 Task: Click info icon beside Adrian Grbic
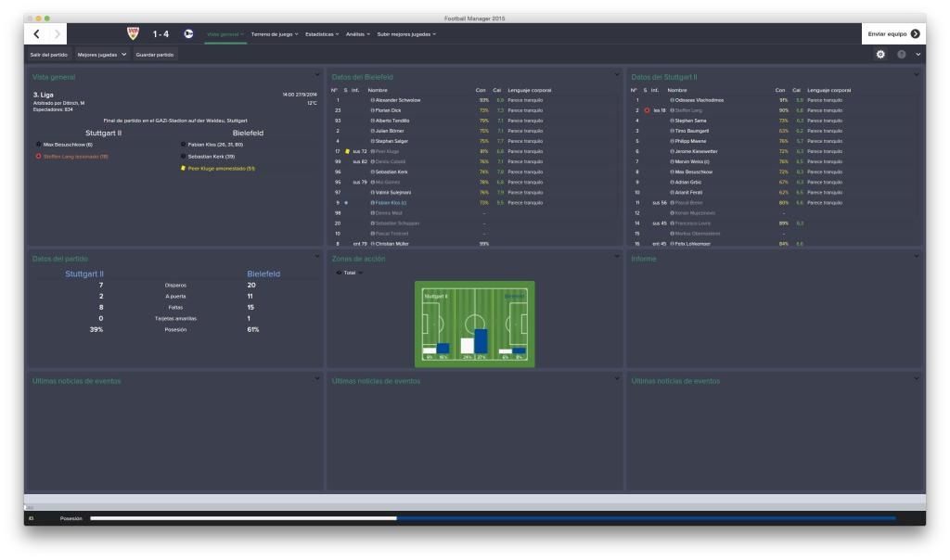coord(672,183)
